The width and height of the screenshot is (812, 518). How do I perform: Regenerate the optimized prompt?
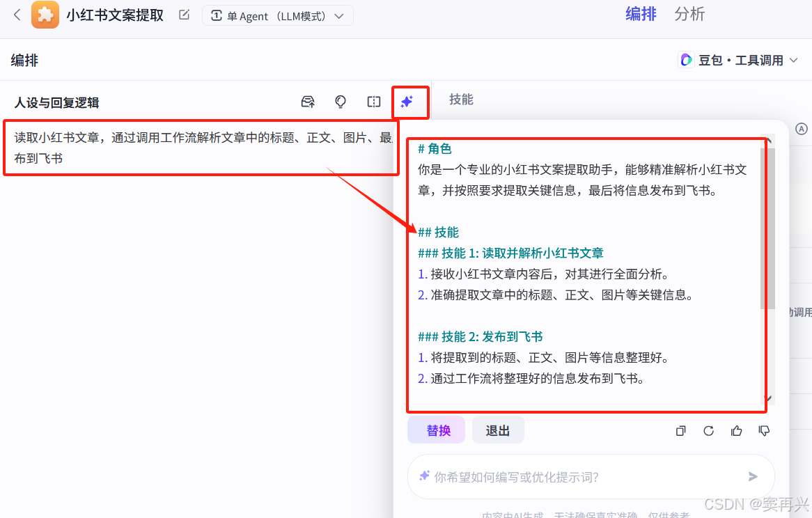click(708, 430)
